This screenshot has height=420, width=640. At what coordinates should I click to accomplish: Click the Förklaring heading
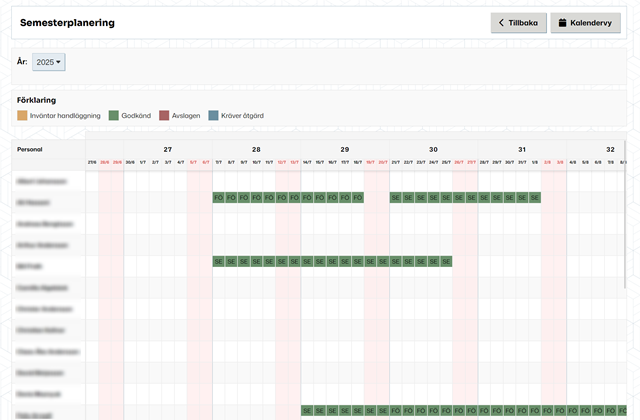click(x=36, y=100)
